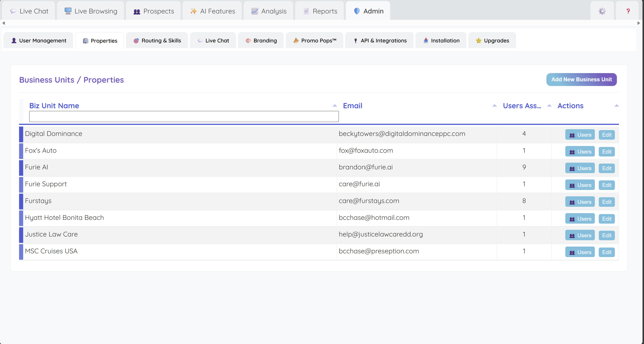
Task: Click the shield icon on Admin tab
Action: point(357,11)
